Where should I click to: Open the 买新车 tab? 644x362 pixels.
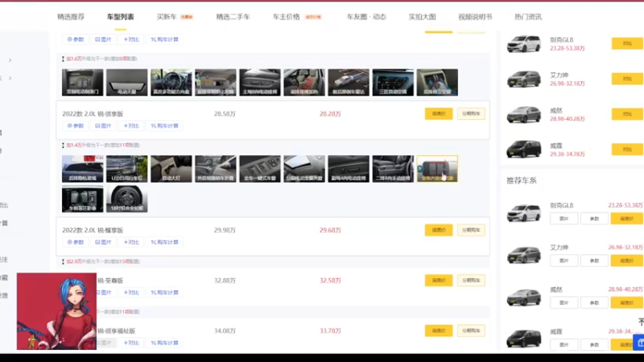167,17
